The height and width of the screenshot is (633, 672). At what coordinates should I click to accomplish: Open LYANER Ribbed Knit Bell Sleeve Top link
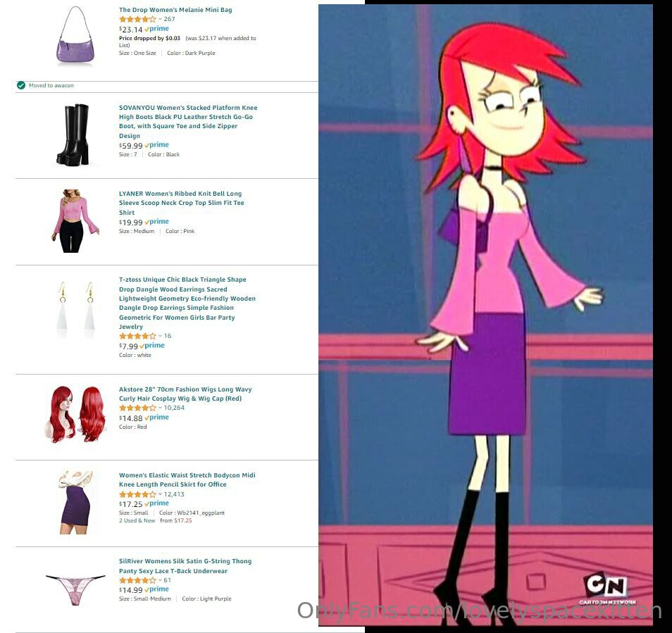pos(181,203)
